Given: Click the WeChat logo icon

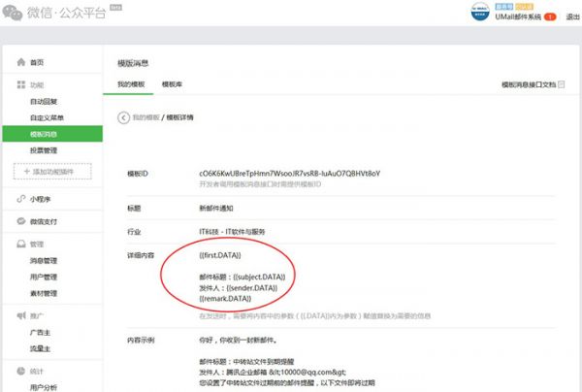Looking at the screenshot, I should [x=13, y=13].
